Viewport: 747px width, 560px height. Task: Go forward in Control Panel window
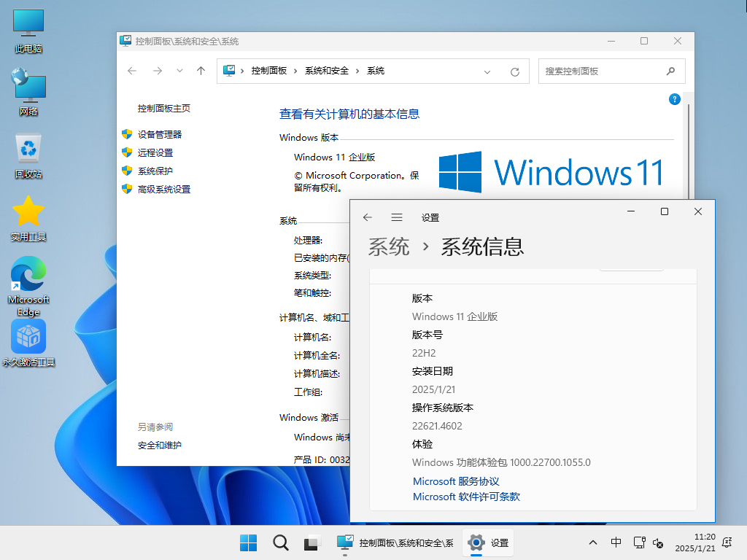point(158,71)
